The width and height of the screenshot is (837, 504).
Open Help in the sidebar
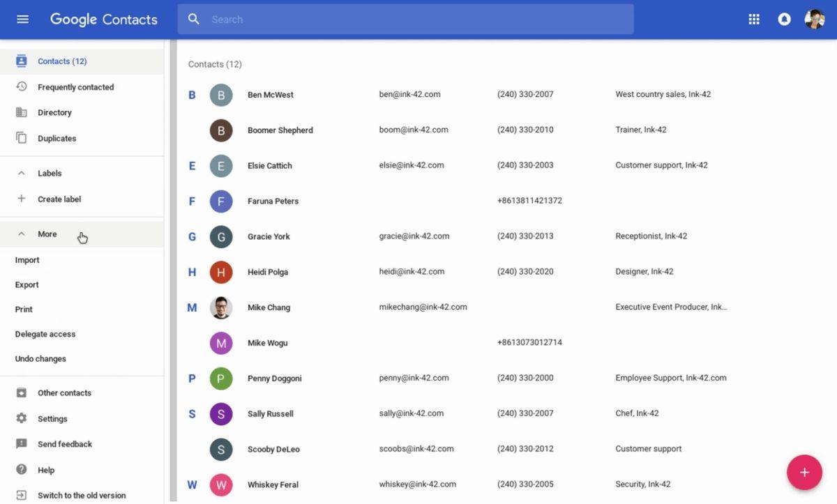coord(46,470)
